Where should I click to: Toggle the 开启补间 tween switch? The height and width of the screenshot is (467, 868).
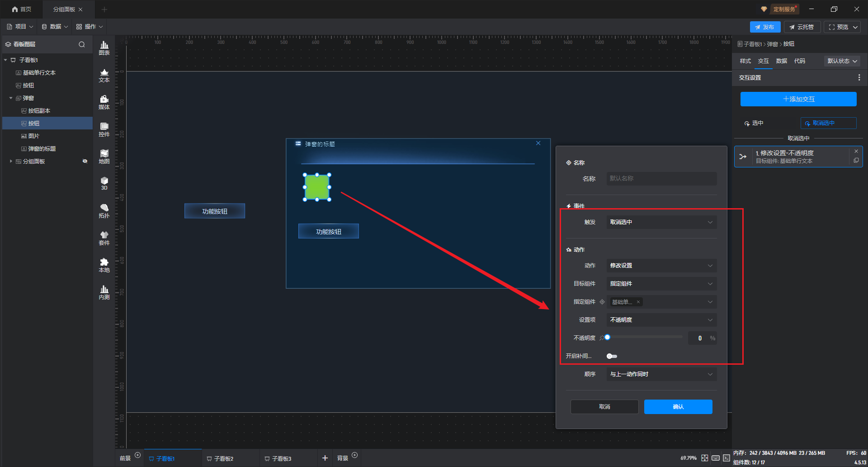coord(612,356)
